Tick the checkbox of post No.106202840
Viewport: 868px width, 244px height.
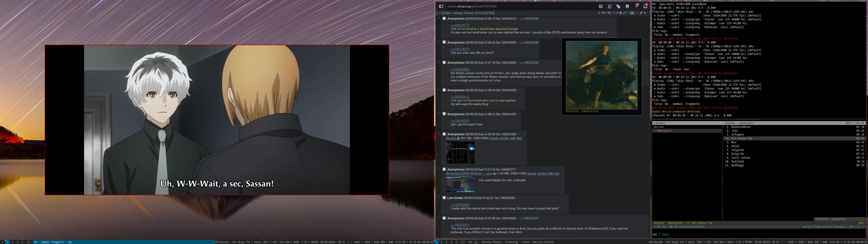(444, 62)
